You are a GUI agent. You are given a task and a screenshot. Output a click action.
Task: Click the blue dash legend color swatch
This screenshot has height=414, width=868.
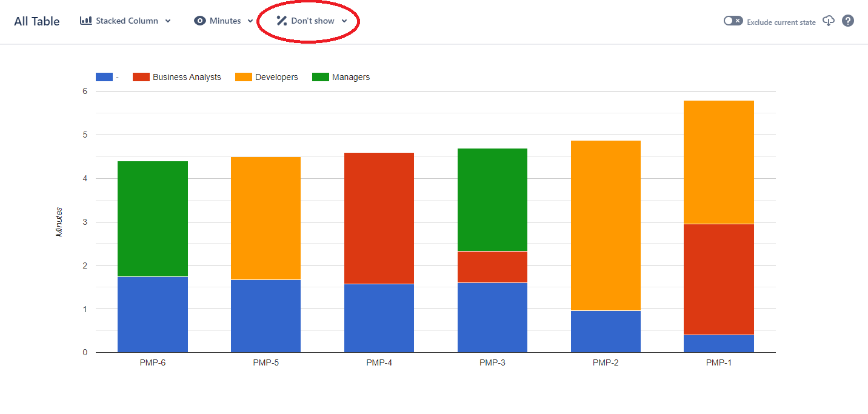[x=104, y=76]
